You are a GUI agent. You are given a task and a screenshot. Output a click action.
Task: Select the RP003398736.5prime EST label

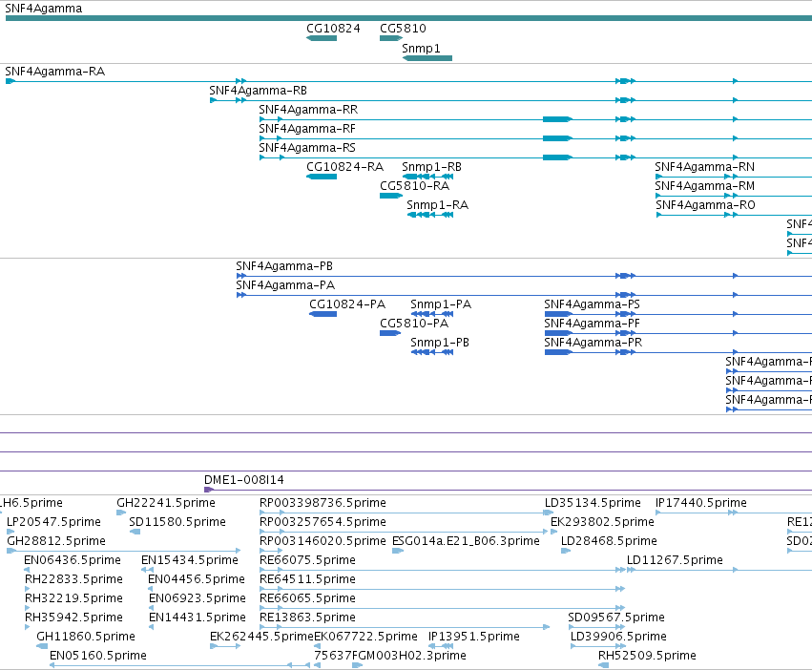pos(323,503)
